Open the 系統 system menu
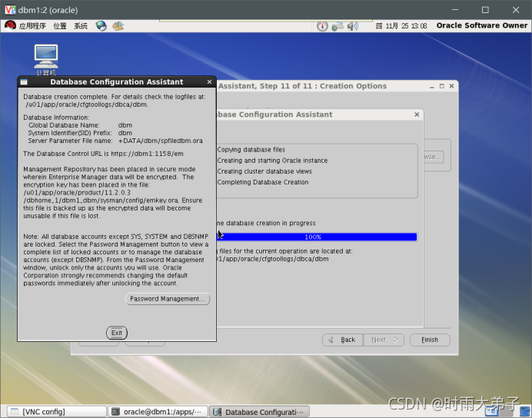 click(81, 26)
